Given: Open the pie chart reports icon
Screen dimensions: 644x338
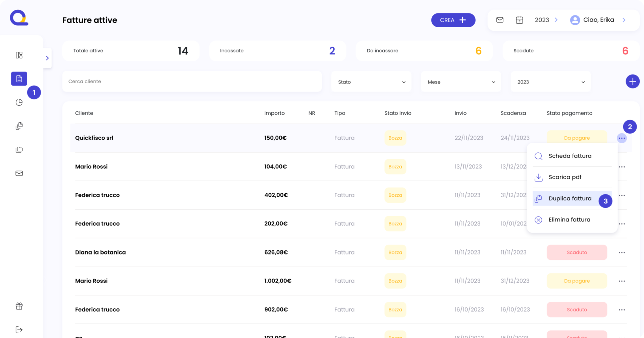Looking at the screenshot, I should (x=19, y=102).
